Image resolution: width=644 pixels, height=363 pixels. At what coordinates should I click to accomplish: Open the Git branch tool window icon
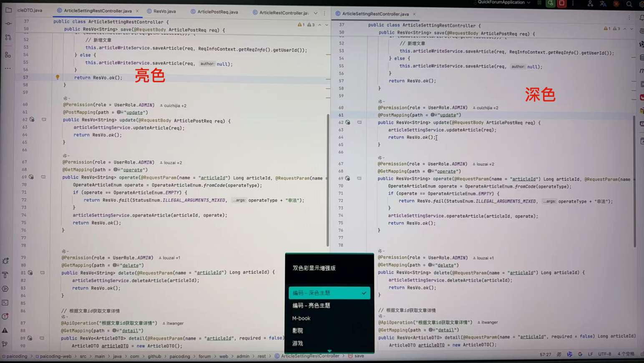5,344
